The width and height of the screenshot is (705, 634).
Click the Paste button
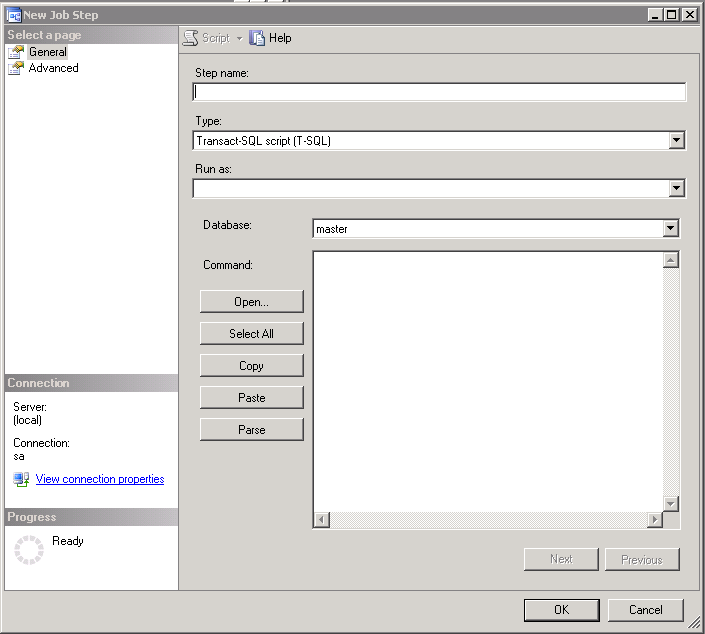point(252,397)
